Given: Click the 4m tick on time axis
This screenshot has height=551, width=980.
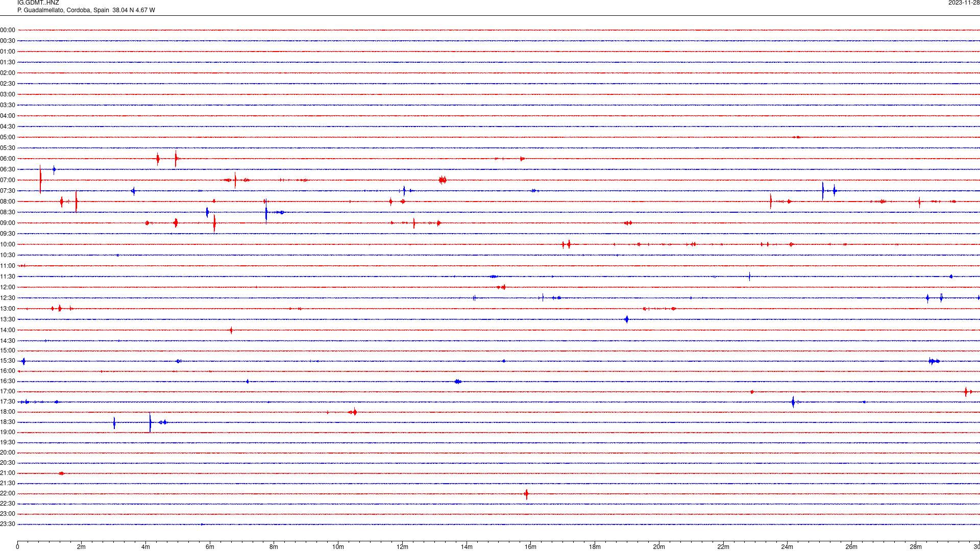Looking at the screenshot, I should 145,547.
